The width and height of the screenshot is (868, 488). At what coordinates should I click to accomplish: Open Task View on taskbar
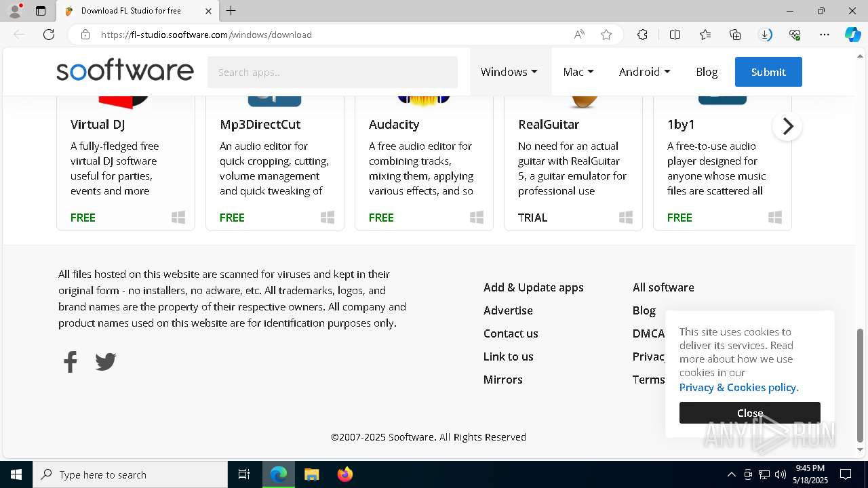[244, 474]
